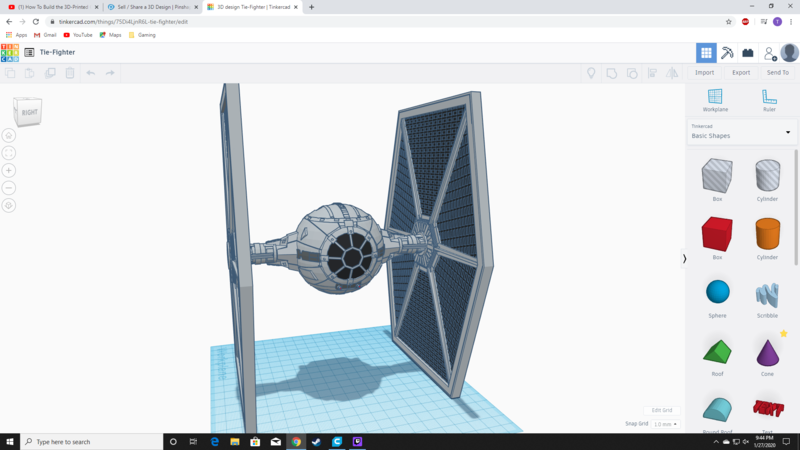
Task: Click the Duplicate and repeat icon
Action: click(50, 73)
